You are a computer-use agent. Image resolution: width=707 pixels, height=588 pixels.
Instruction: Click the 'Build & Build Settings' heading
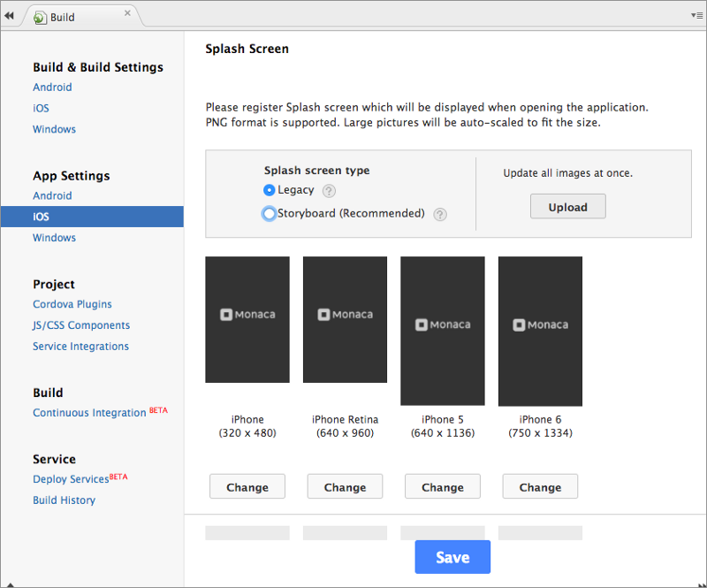point(98,67)
